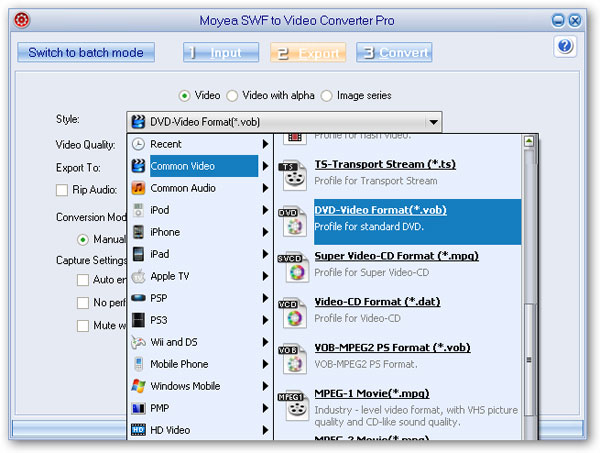Image resolution: width=600 pixels, height=453 pixels.
Task: Choose the iPad menu entry
Action: 200,254
